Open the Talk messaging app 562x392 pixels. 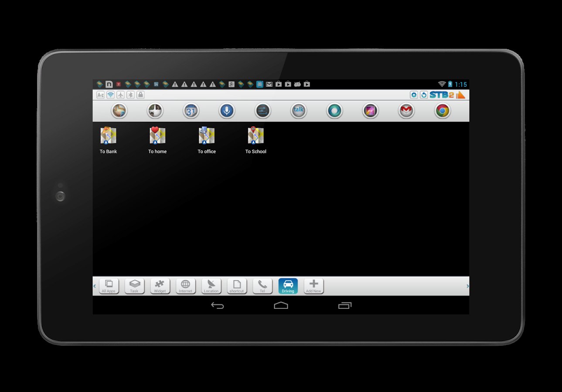pyautogui.click(x=298, y=111)
